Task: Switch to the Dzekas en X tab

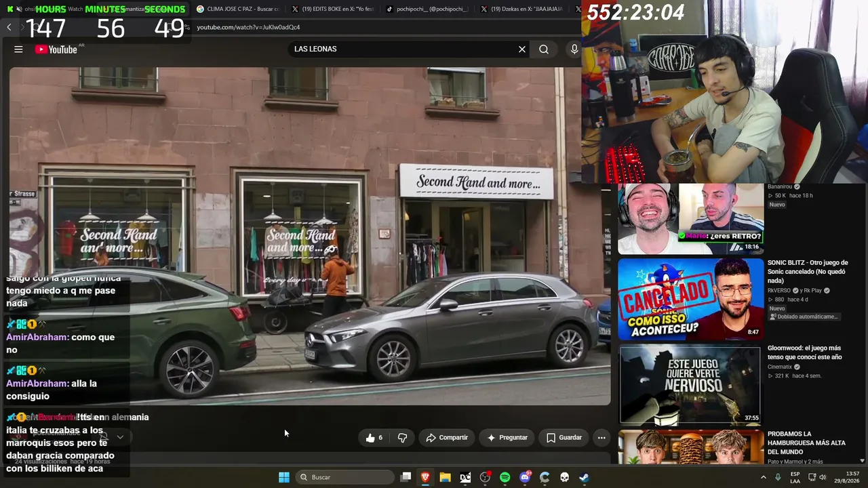Action: click(x=521, y=9)
